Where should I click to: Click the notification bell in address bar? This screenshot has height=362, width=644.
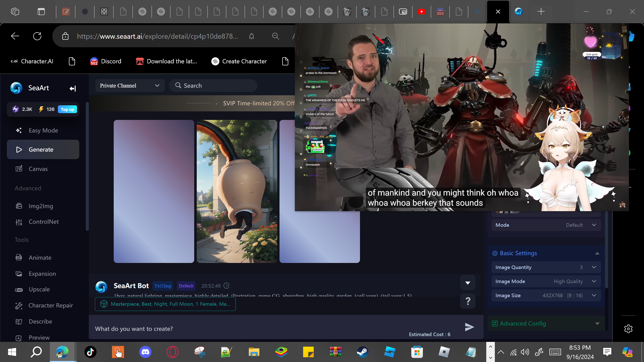(x=252, y=36)
